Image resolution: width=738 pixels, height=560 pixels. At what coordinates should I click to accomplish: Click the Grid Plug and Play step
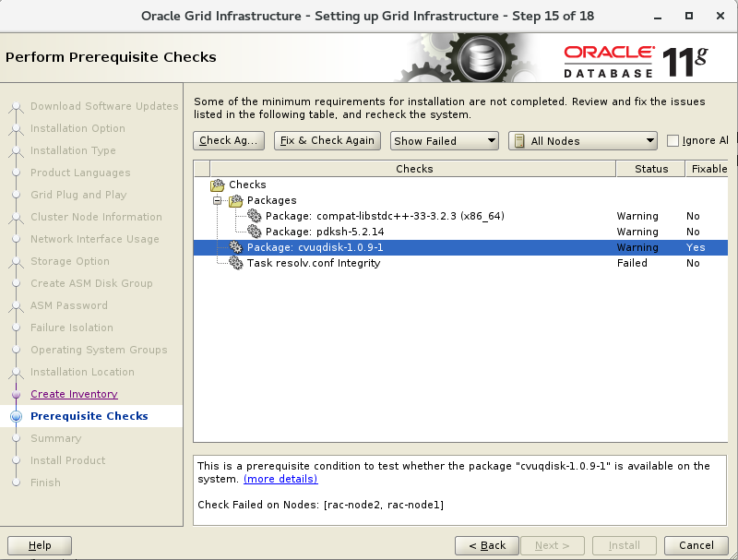[x=78, y=195]
